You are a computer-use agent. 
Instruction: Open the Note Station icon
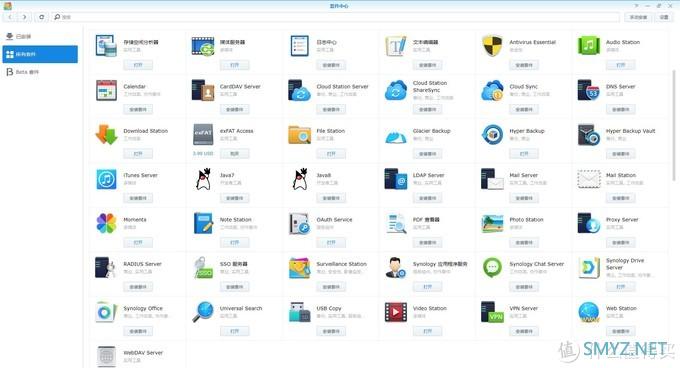tap(203, 223)
